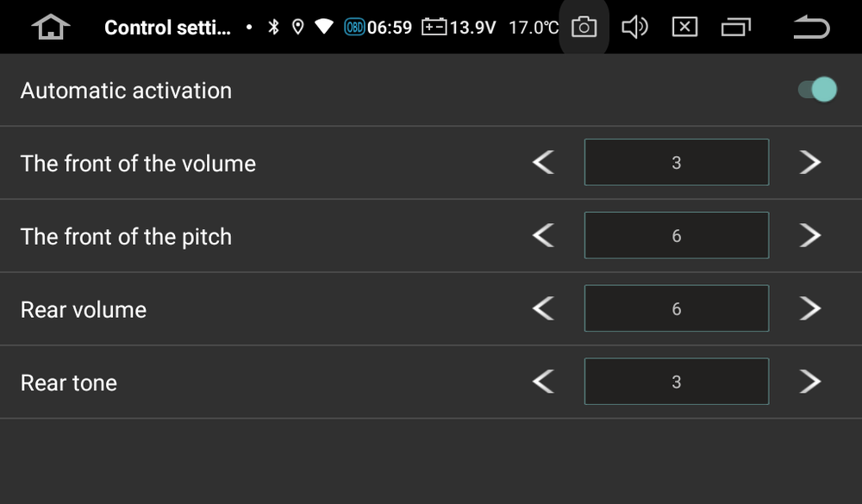The image size is (862, 504).
Task: Click the speaker volume icon
Action: coord(635,27)
